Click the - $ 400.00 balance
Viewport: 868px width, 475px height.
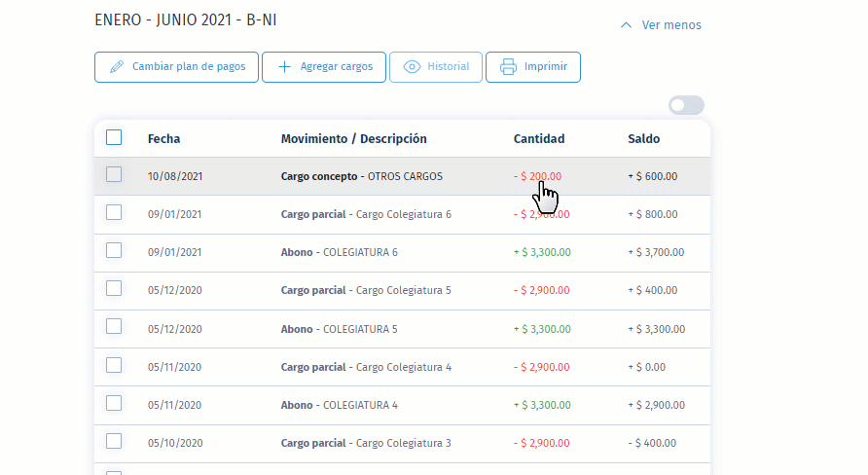click(x=652, y=443)
